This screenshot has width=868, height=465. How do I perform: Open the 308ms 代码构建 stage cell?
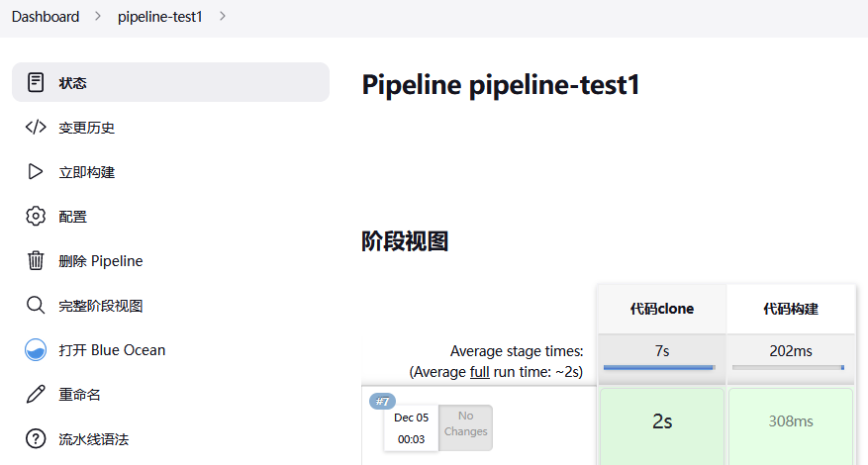791,422
